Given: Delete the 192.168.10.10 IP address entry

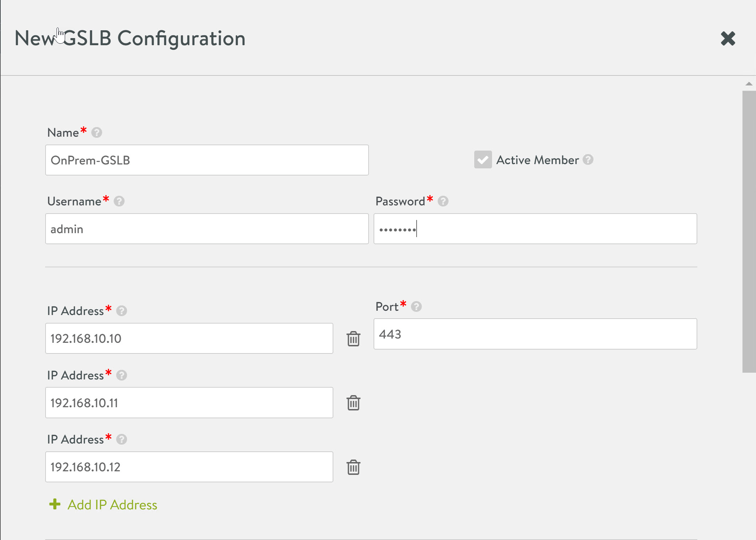Looking at the screenshot, I should tap(353, 339).
